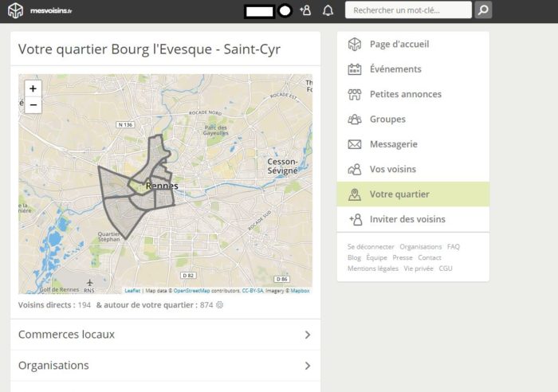This screenshot has width=558, height=392.
Task: Select Groupes in sidebar menu
Action: click(x=387, y=120)
